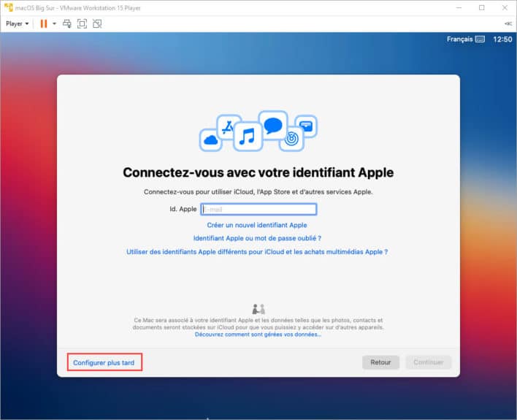
Task: Minimize the VMware Player window
Action: [x=459, y=7]
